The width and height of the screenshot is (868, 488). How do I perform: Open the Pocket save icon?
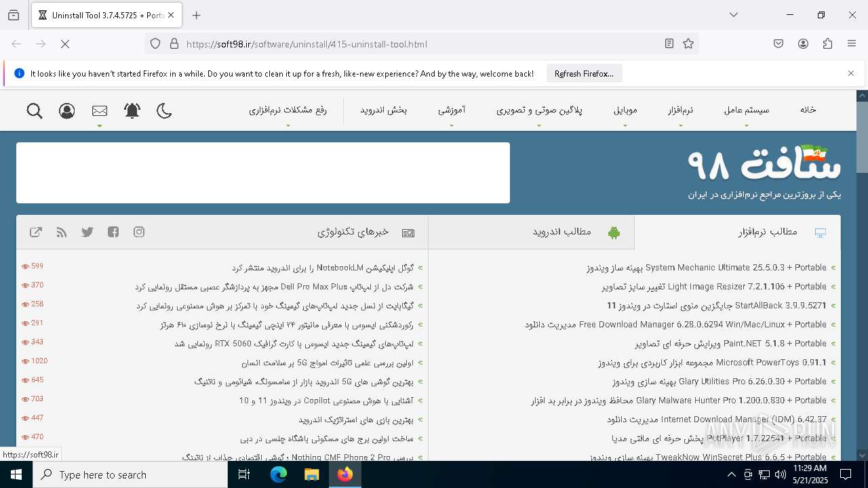(778, 44)
